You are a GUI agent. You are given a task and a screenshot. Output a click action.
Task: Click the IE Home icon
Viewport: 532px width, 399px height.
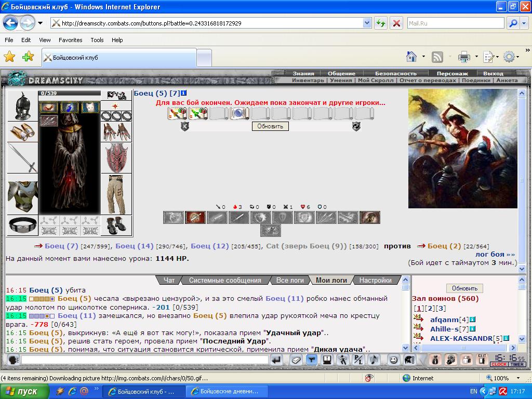[411, 57]
